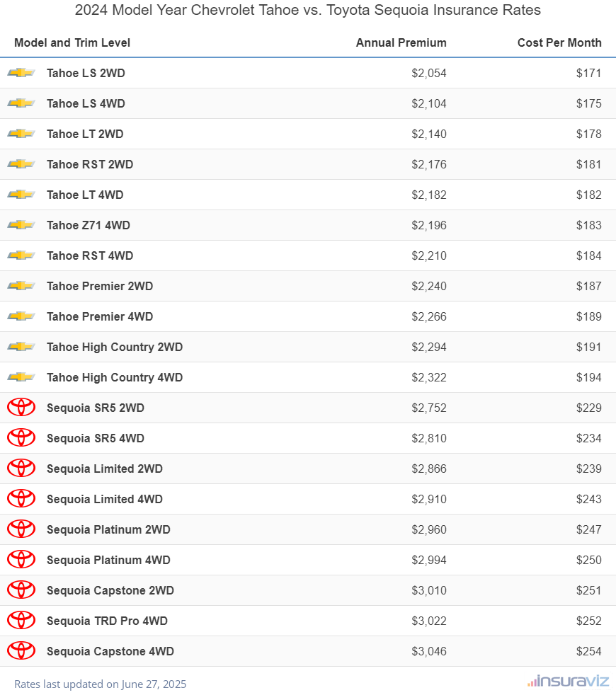Click the chart title about Tahoe vs. Sequoia

click(x=308, y=10)
